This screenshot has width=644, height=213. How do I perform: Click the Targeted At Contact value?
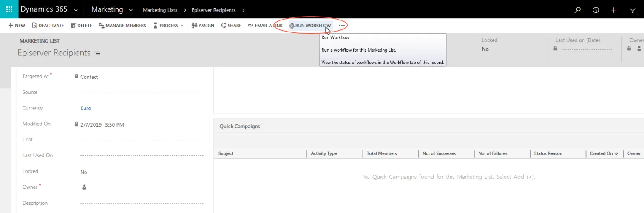(x=89, y=77)
